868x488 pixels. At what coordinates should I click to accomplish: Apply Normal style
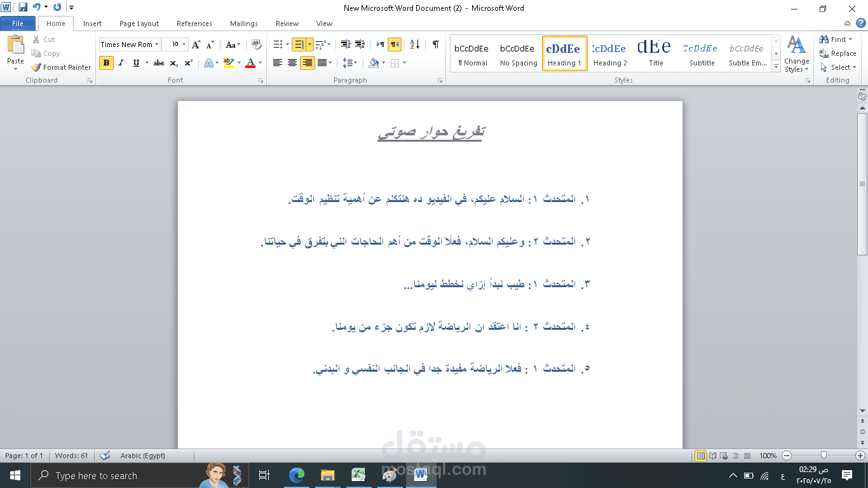point(472,53)
